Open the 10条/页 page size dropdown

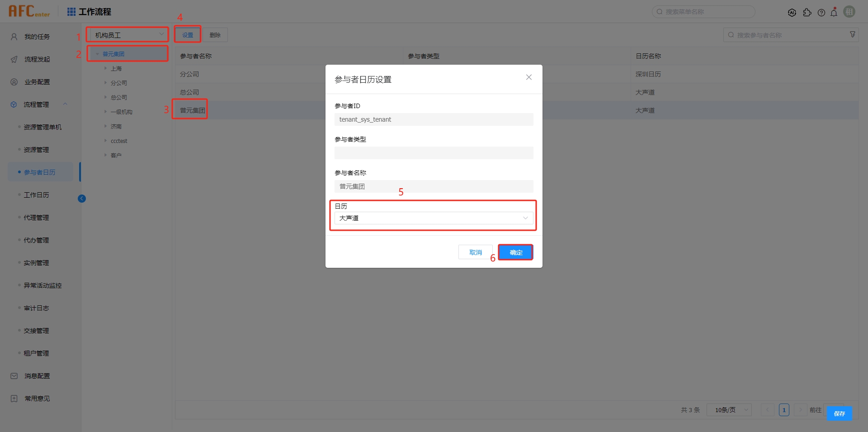[x=729, y=410]
